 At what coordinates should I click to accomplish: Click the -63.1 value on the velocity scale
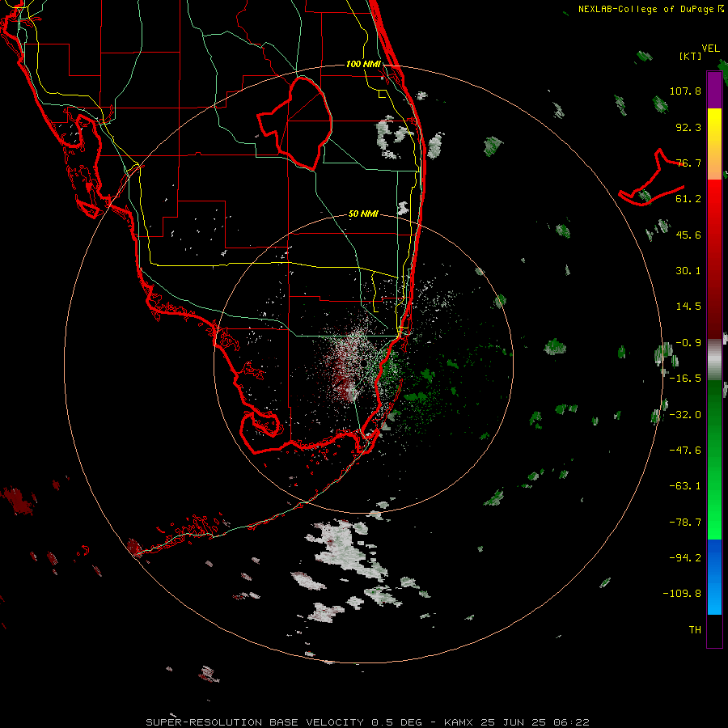(685, 486)
